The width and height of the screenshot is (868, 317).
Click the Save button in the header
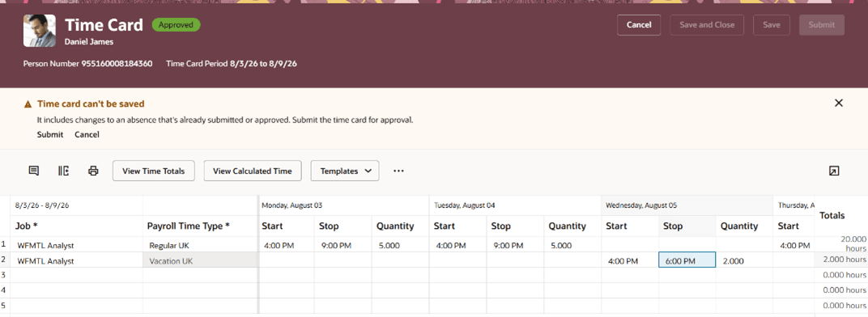(x=771, y=25)
